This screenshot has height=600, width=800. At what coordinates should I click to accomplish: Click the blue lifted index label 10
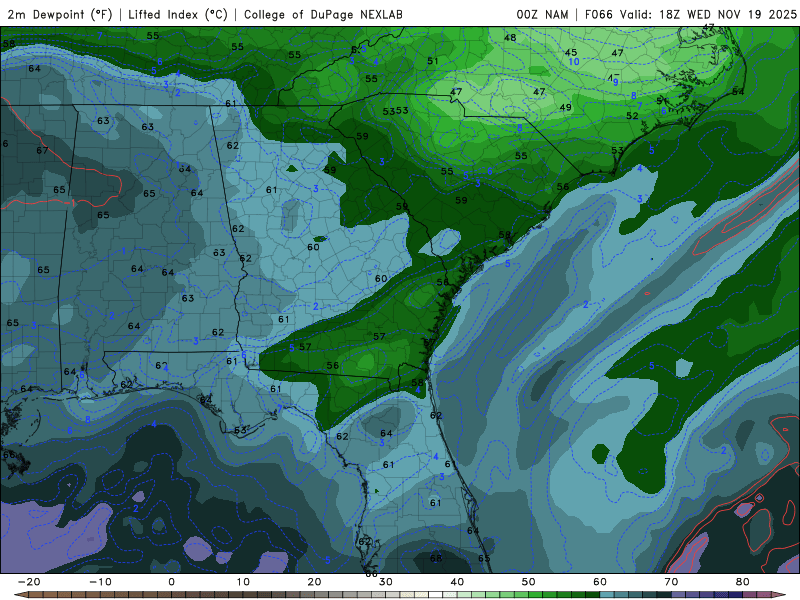click(574, 62)
